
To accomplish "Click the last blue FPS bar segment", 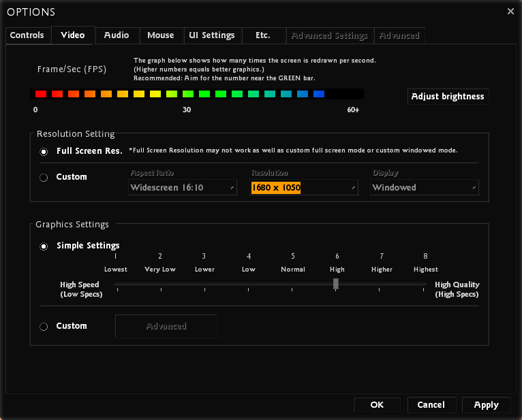I will point(319,94).
